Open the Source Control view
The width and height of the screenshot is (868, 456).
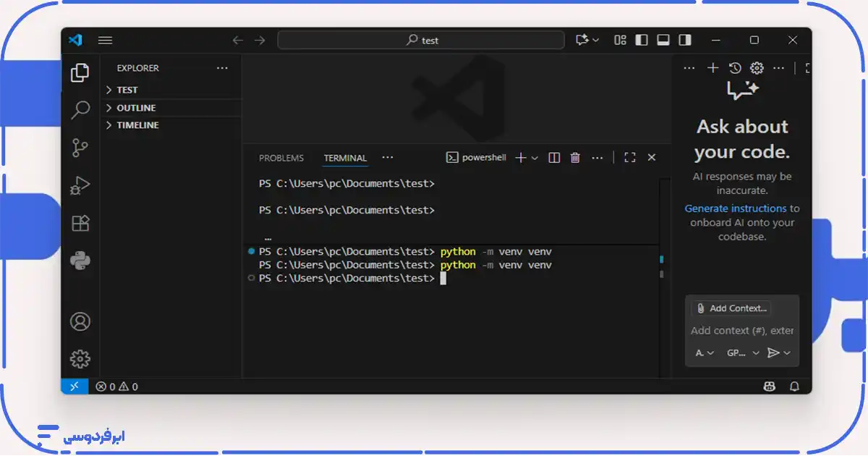(x=80, y=148)
